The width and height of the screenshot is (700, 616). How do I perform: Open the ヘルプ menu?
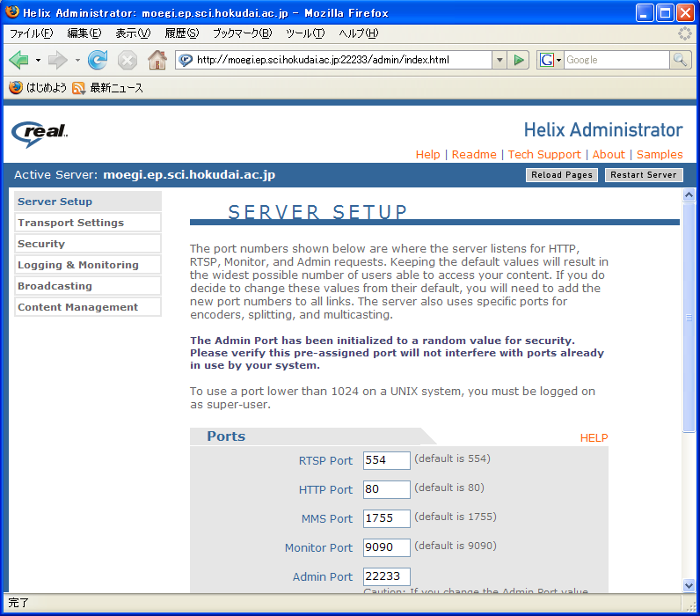pyautogui.click(x=359, y=33)
